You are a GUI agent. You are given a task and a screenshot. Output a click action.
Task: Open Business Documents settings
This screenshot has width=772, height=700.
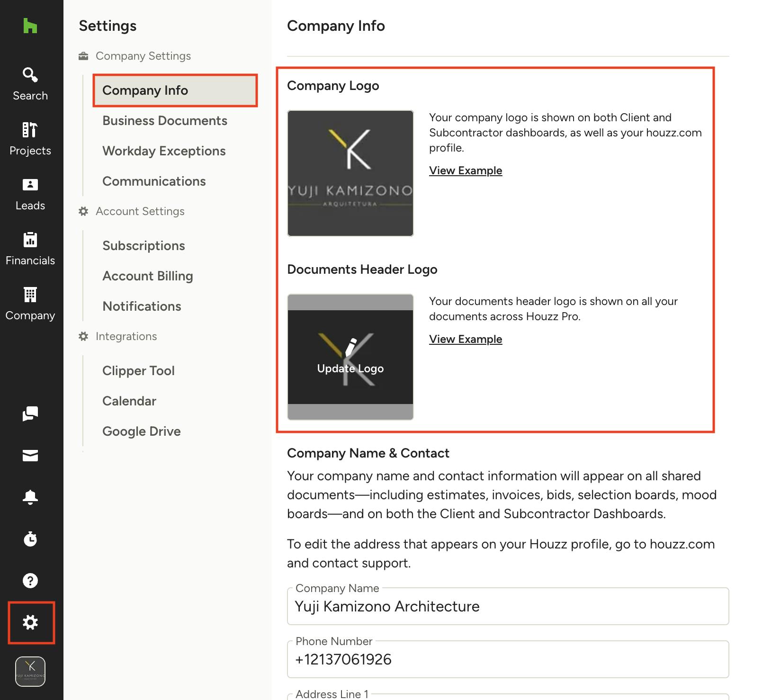(165, 120)
